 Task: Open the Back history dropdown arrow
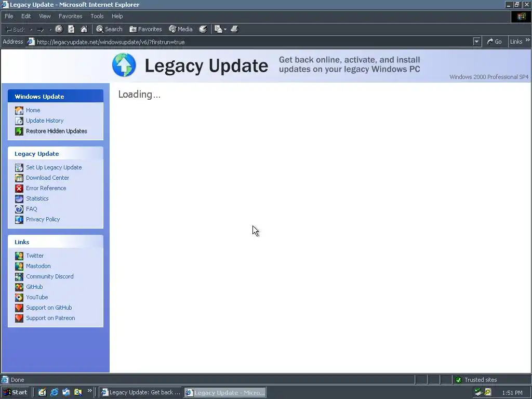click(31, 30)
